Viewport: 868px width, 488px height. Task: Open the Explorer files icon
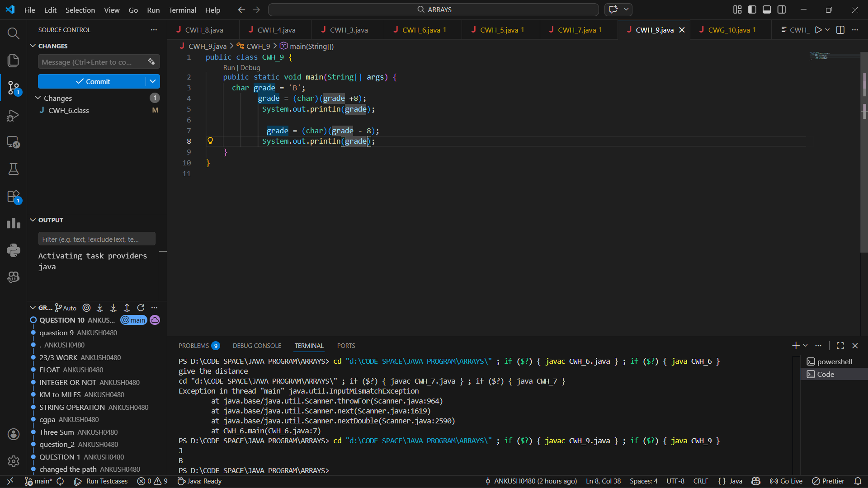tap(13, 60)
